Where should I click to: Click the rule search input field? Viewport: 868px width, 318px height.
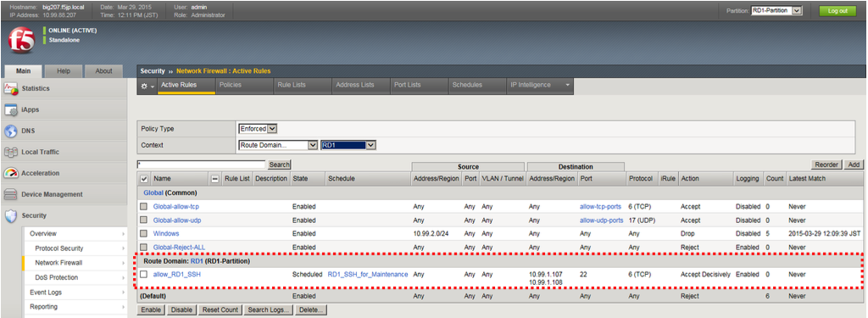point(202,165)
